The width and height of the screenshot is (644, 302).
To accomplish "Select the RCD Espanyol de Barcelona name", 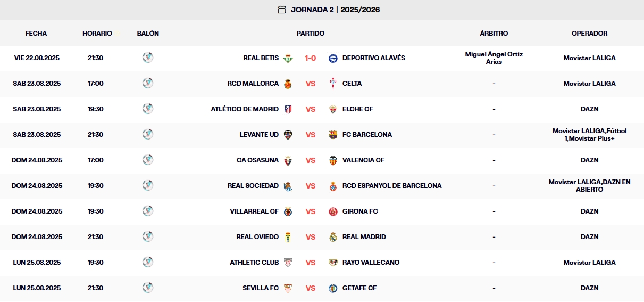I will coord(392,186).
